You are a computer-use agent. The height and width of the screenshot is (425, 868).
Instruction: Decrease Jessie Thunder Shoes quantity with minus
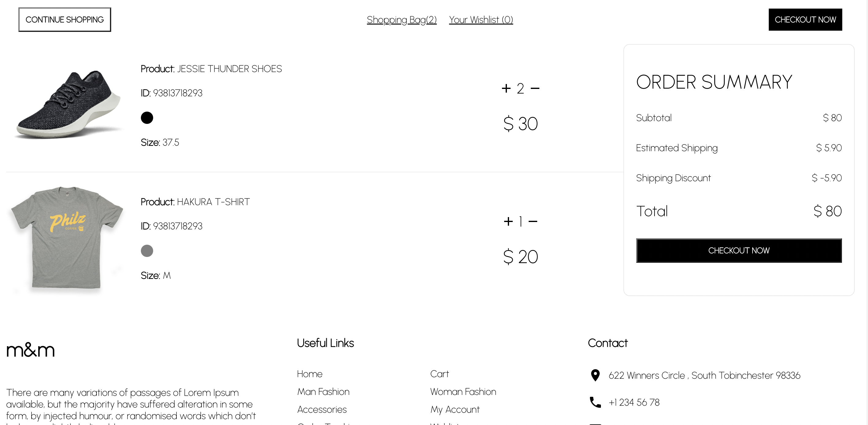[535, 88]
